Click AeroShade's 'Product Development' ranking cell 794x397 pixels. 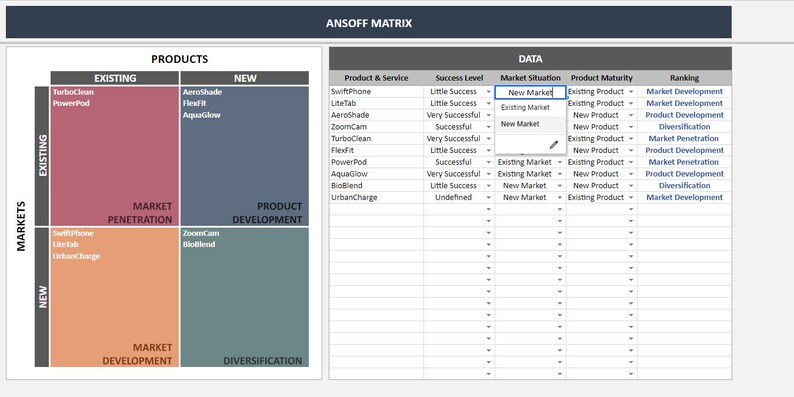(x=684, y=115)
